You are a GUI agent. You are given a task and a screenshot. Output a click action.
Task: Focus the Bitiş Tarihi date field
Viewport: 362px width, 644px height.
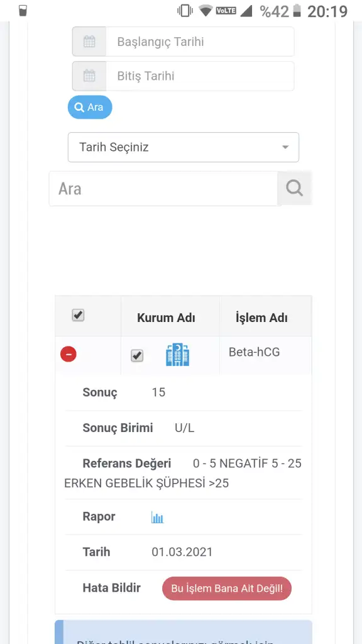click(x=200, y=76)
